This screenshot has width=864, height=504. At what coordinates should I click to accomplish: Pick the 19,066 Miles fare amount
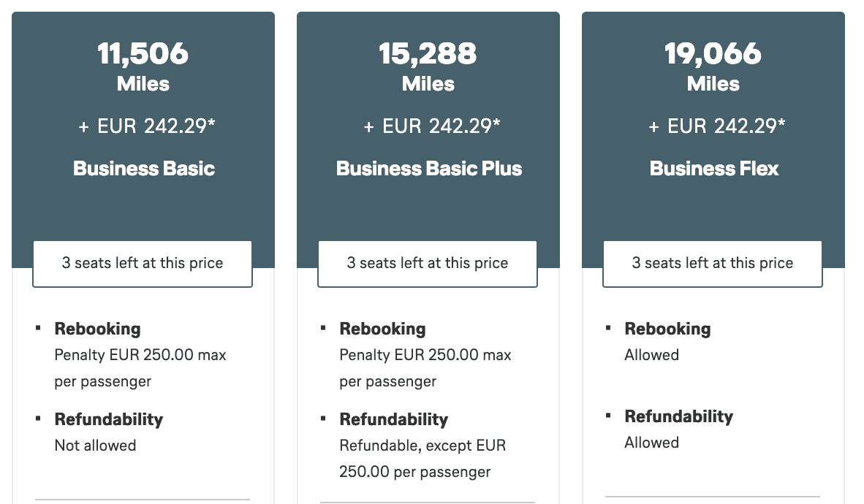(713, 54)
